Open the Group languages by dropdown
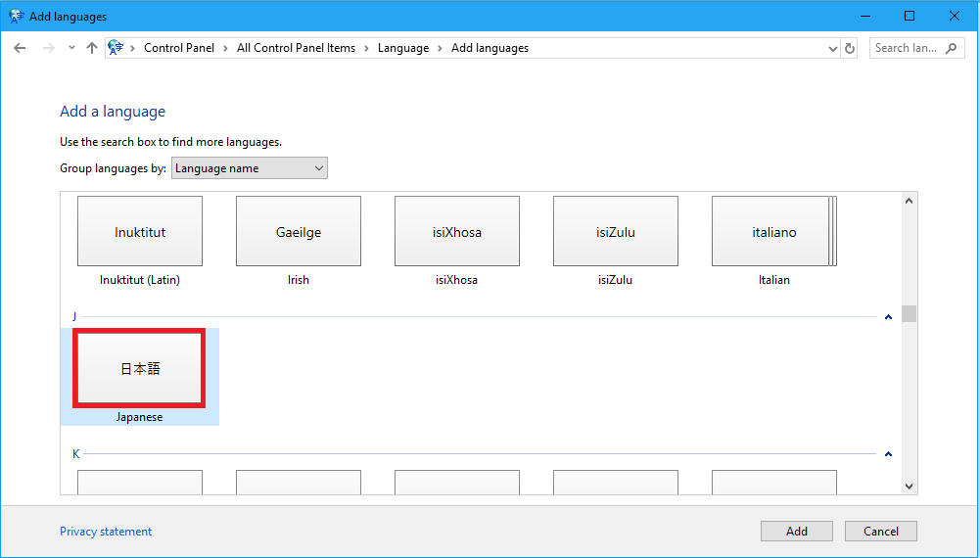This screenshot has height=558, width=980. [x=250, y=168]
